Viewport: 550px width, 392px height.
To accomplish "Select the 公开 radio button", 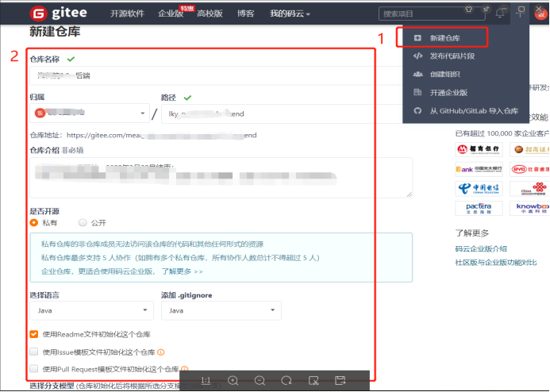I will coord(83,223).
